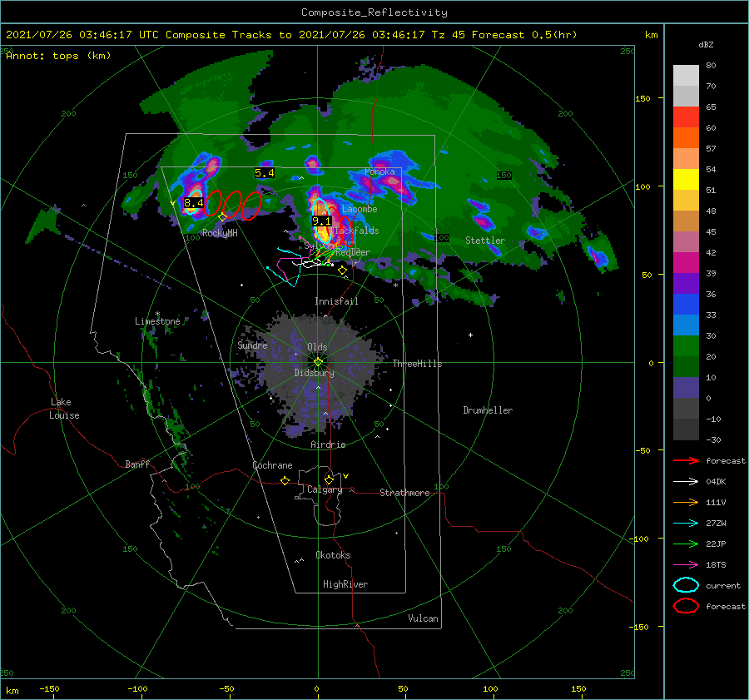
Task: Click the Lacombe city label
Action: pos(360,209)
